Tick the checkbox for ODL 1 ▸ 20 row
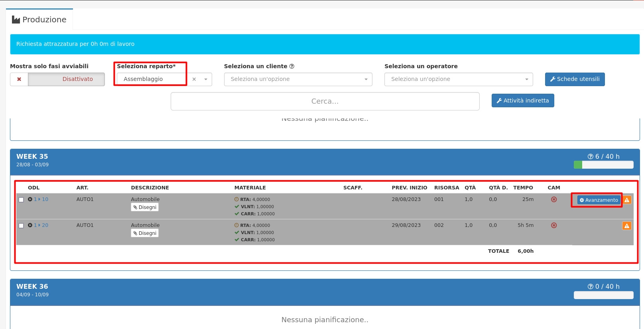 point(21,226)
